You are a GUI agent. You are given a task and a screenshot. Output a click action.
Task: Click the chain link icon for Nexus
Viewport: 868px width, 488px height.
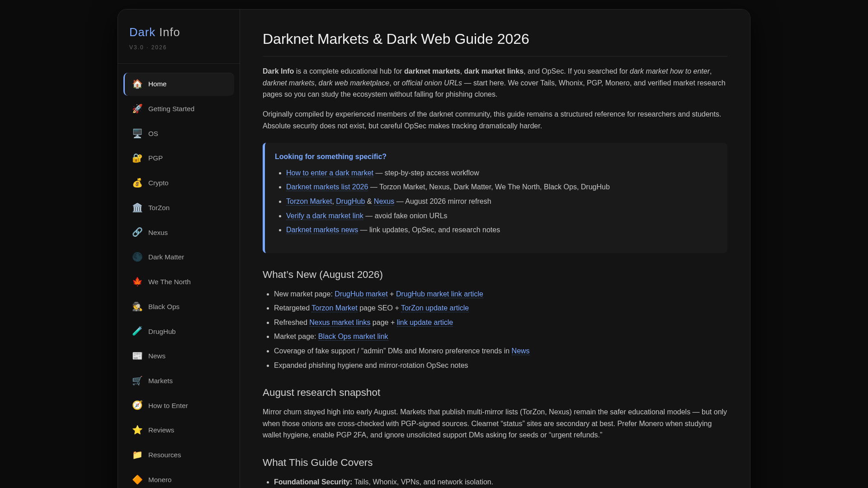click(137, 233)
